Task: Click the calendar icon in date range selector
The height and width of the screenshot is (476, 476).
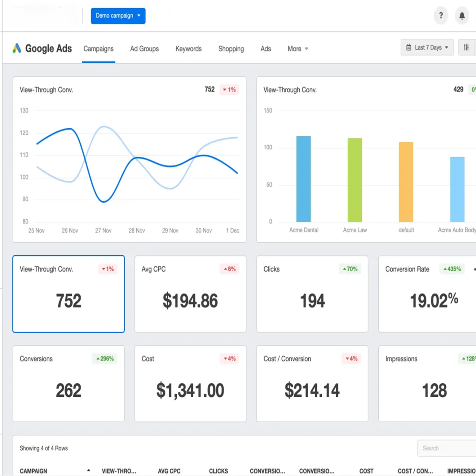Action: tap(409, 47)
